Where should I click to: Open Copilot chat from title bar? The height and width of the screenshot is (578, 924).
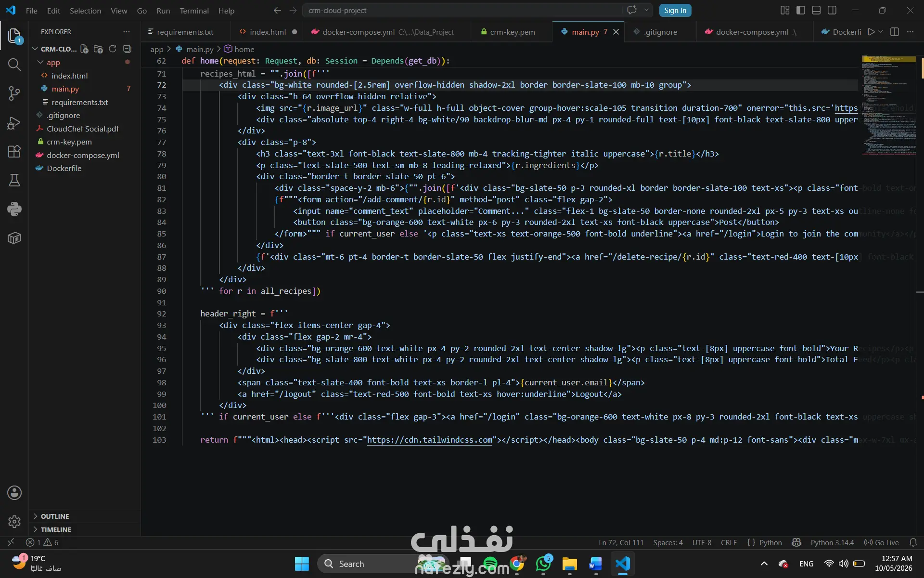click(632, 10)
